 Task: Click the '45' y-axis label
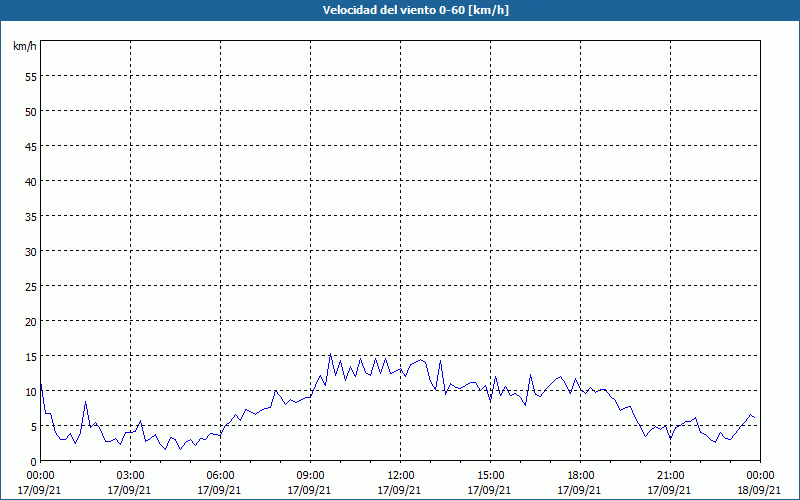coord(31,146)
